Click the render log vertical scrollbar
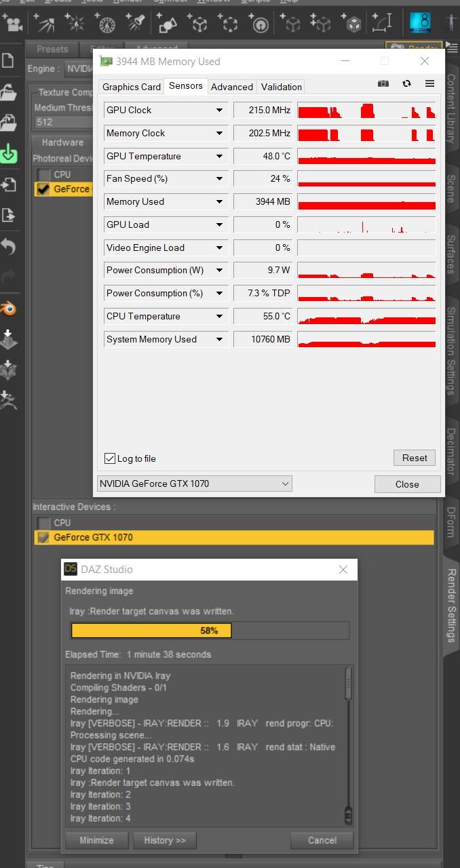 pos(349,746)
